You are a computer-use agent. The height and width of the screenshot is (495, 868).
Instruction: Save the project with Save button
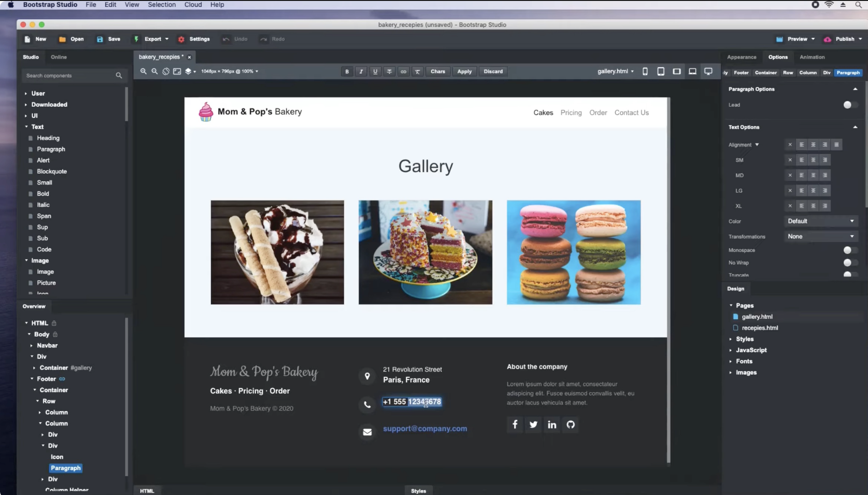[x=108, y=39]
